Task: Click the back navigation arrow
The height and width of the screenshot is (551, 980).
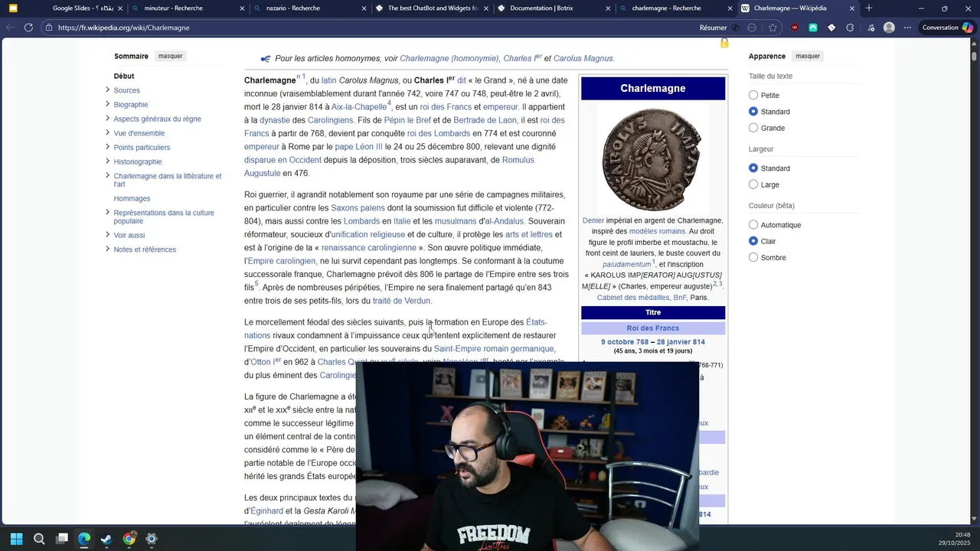Action: pos(10,28)
